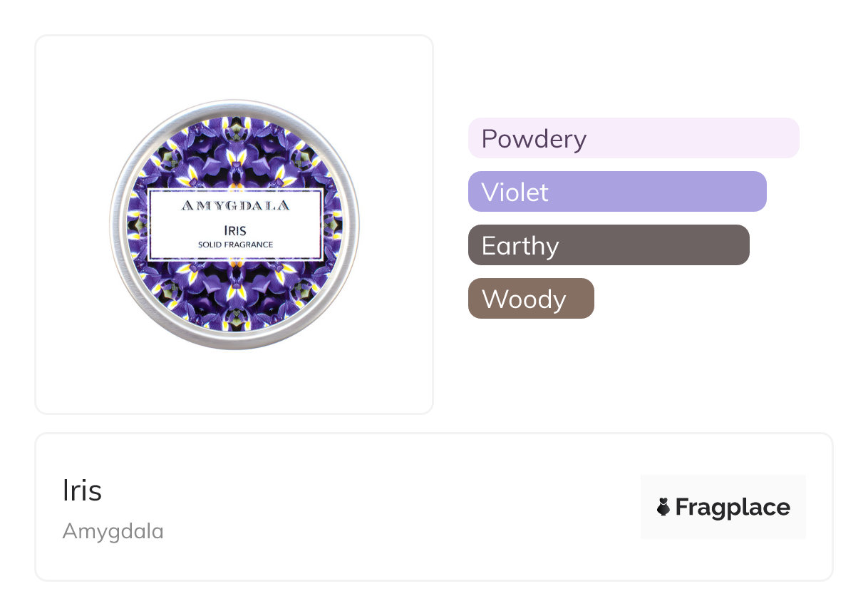Click the word Powdery
Screen dimensions: 868x616
(534, 138)
